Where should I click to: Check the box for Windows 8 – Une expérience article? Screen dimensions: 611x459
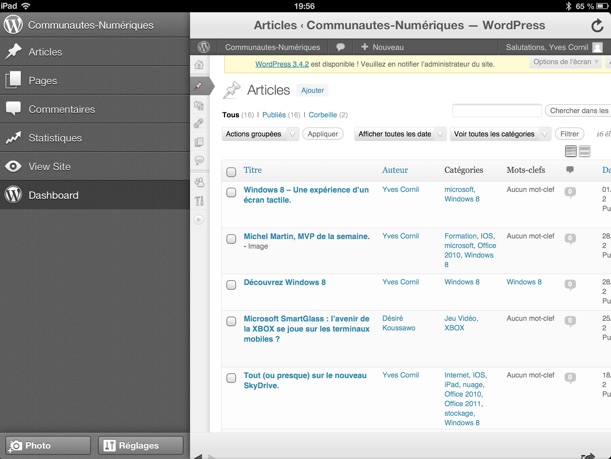(231, 192)
